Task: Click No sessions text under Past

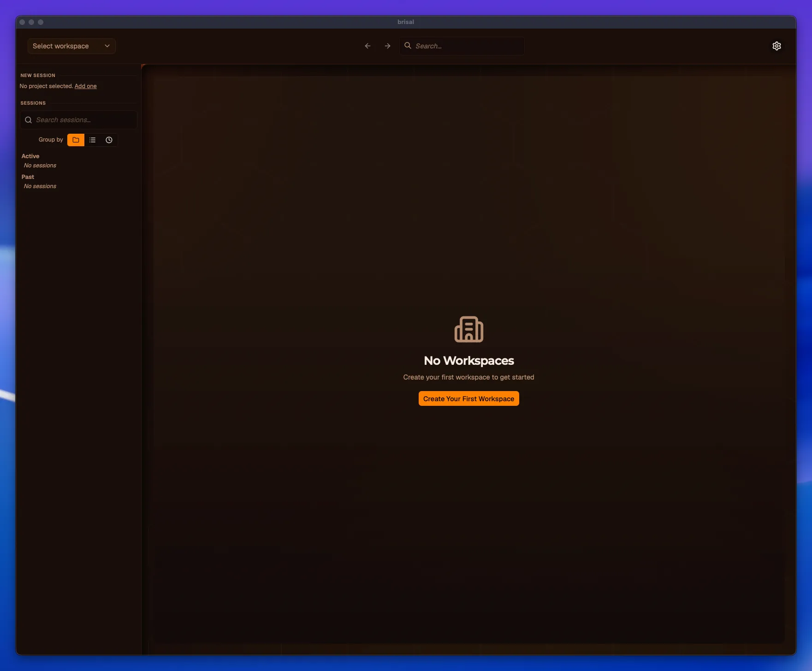Action: pos(40,186)
